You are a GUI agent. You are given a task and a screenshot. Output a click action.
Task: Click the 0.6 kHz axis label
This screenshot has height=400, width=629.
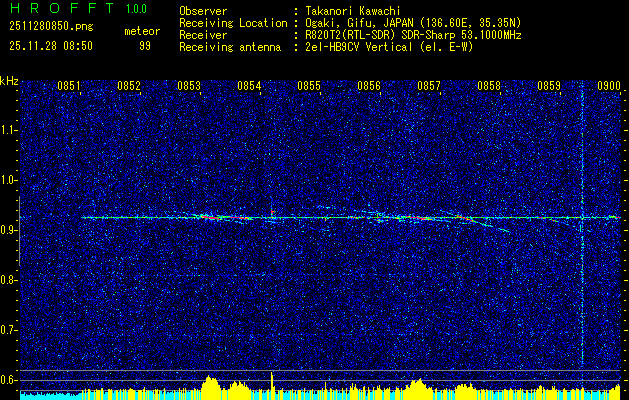coord(7,380)
